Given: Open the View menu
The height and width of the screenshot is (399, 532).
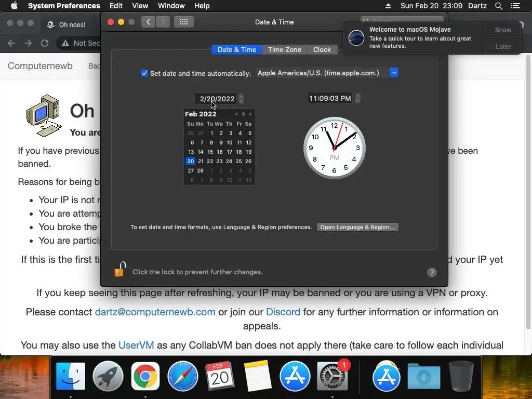Looking at the screenshot, I should pyautogui.click(x=140, y=6).
